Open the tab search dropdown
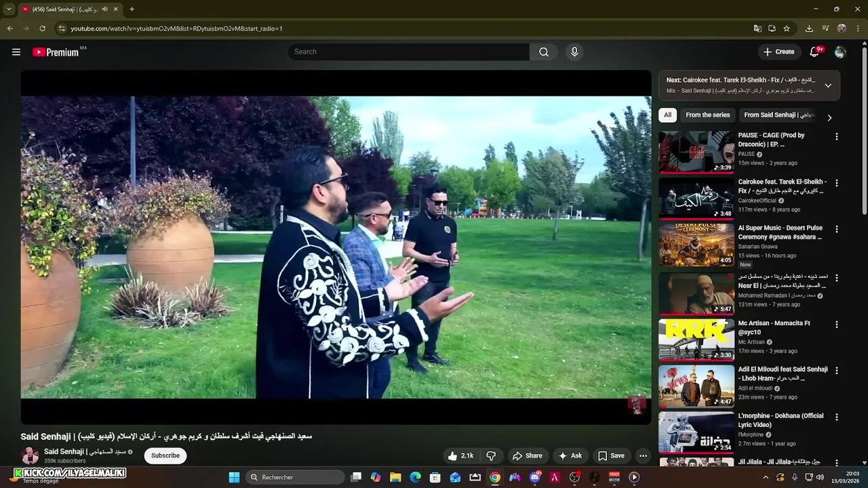 (9, 9)
